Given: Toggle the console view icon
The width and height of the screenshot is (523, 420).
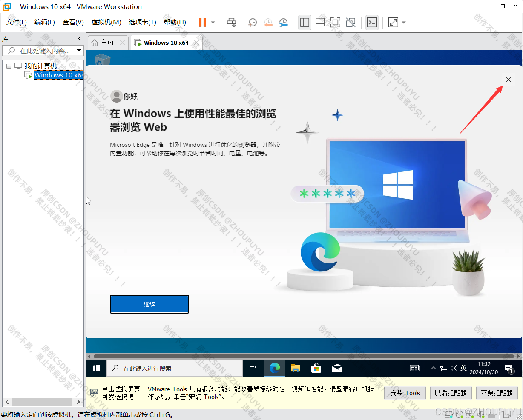Looking at the screenshot, I should pyautogui.click(x=372, y=23).
